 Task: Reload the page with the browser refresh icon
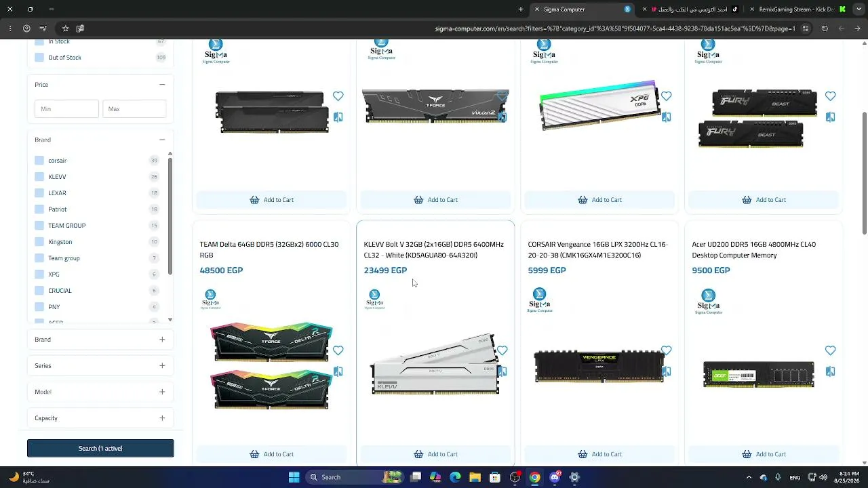pyautogui.click(x=825, y=28)
